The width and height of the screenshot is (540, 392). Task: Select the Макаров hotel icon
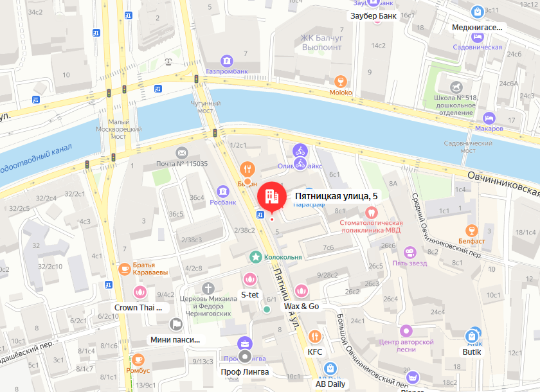click(x=489, y=119)
